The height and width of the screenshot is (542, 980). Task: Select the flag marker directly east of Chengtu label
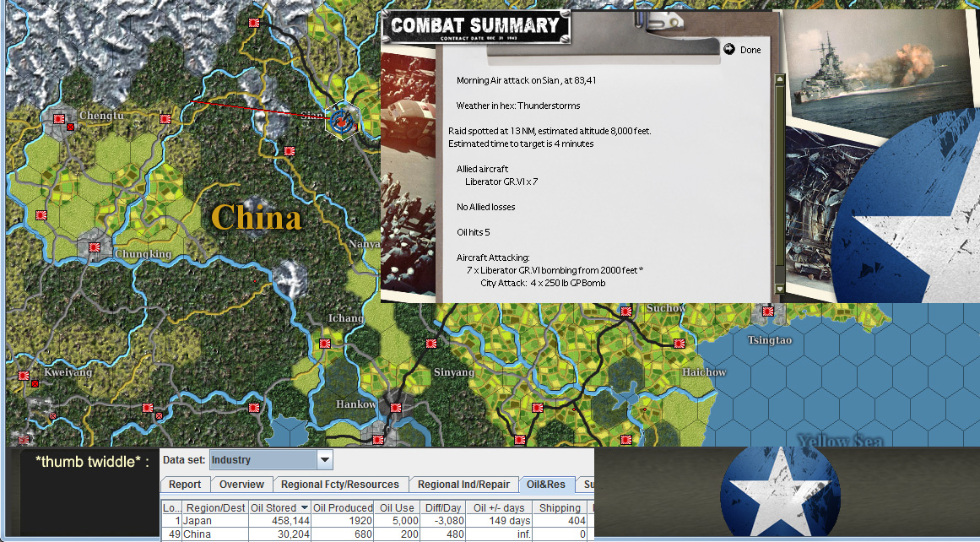[x=165, y=118]
